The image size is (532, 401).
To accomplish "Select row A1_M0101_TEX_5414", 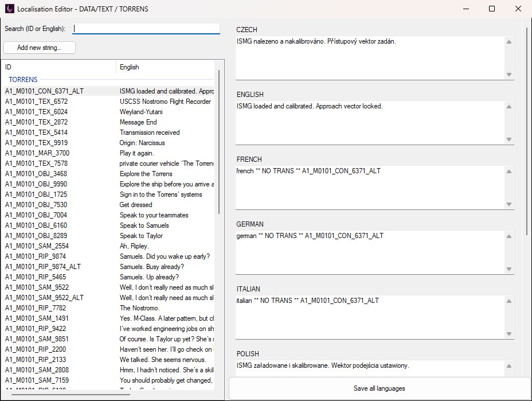I will tap(108, 133).
